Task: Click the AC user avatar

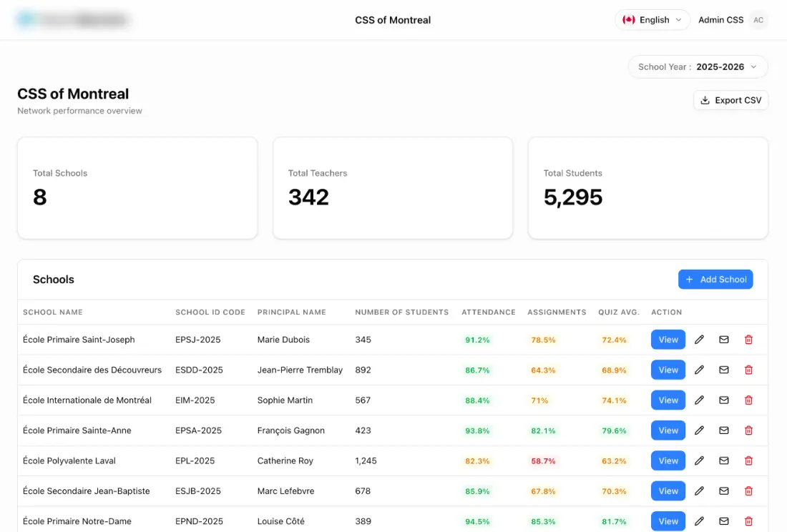Action: pos(758,20)
